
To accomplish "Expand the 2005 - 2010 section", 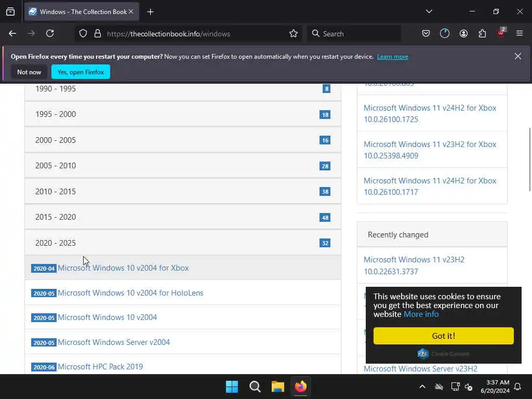I will pyautogui.click(x=182, y=166).
